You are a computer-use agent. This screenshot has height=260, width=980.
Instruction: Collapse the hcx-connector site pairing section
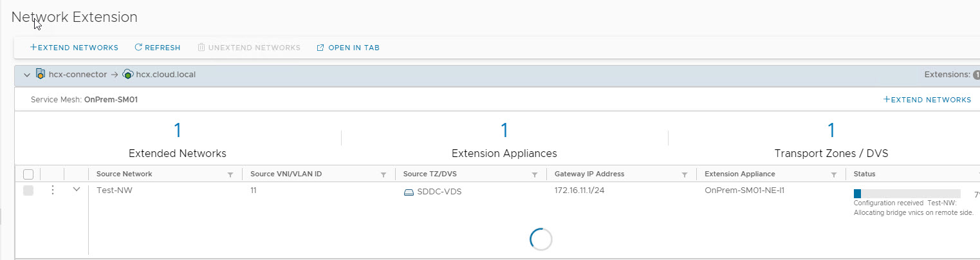pos(26,75)
